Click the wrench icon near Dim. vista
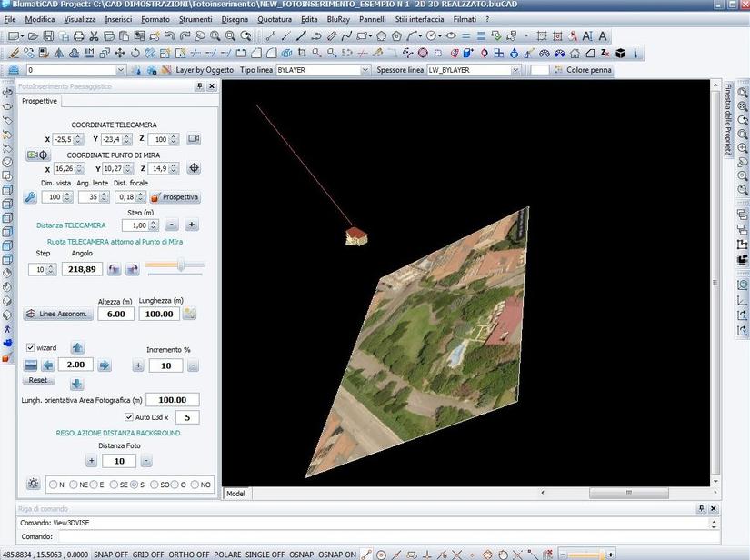750x560 pixels. coord(28,195)
